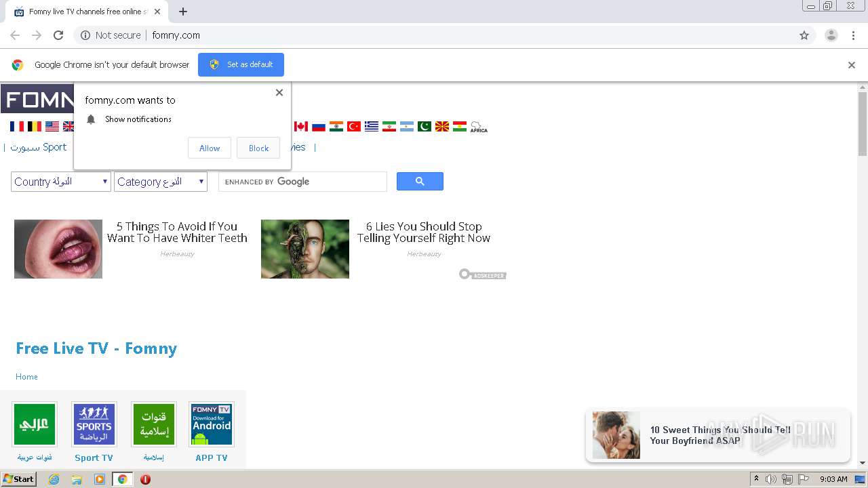Click the United States flag icon
This screenshot has width=868, height=488.
(52, 126)
